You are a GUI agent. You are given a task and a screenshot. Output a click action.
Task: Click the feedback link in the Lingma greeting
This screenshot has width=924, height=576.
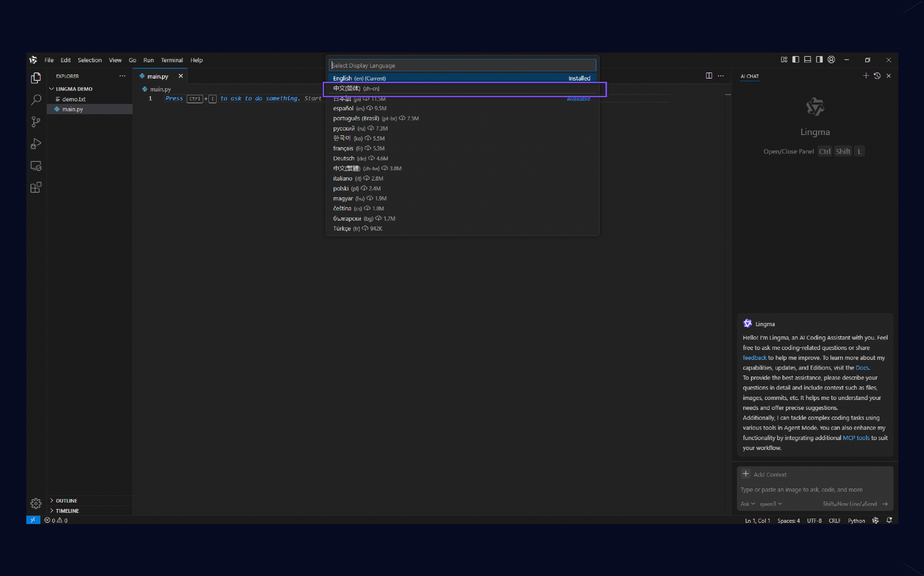[755, 357]
